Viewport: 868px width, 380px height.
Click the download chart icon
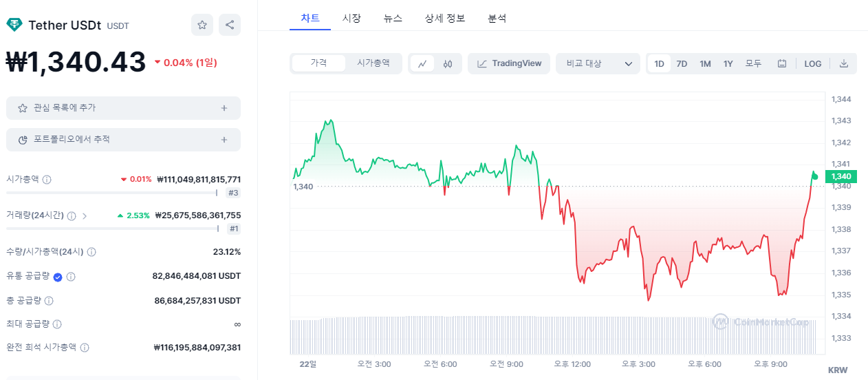[844, 64]
